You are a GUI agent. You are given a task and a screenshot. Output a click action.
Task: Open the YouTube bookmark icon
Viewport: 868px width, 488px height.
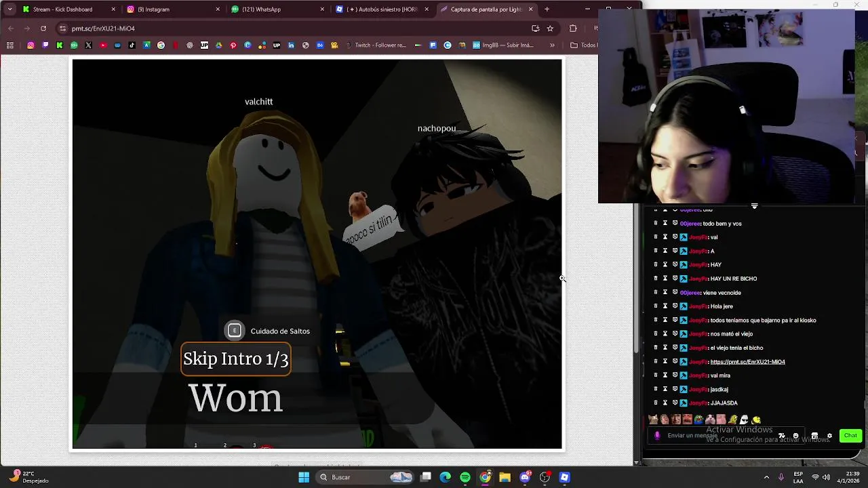(103, 45)
